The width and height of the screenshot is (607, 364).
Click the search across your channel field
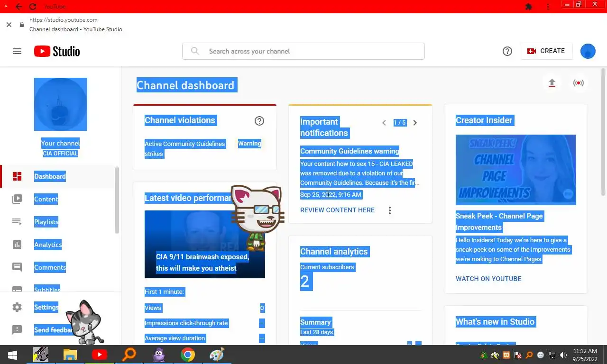click(303, 51)
